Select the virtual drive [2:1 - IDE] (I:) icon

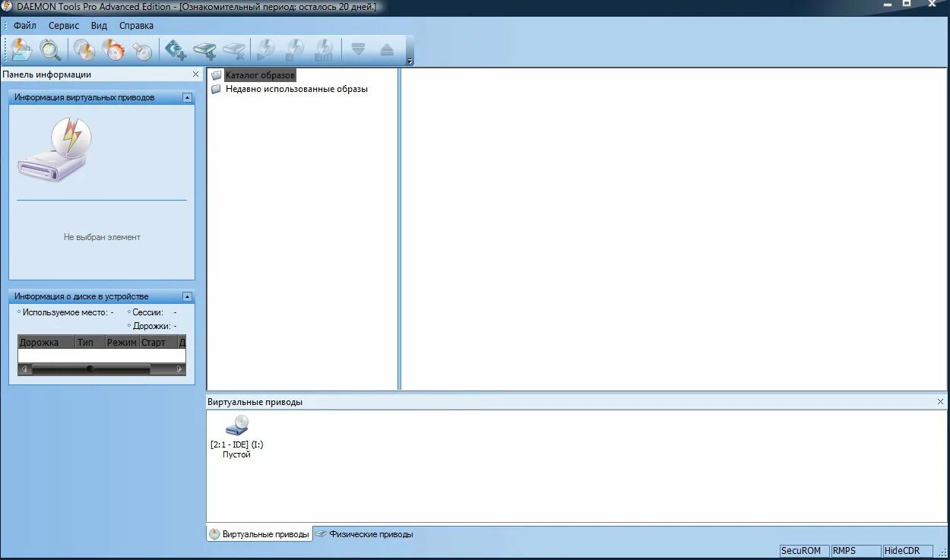[237, 425]
